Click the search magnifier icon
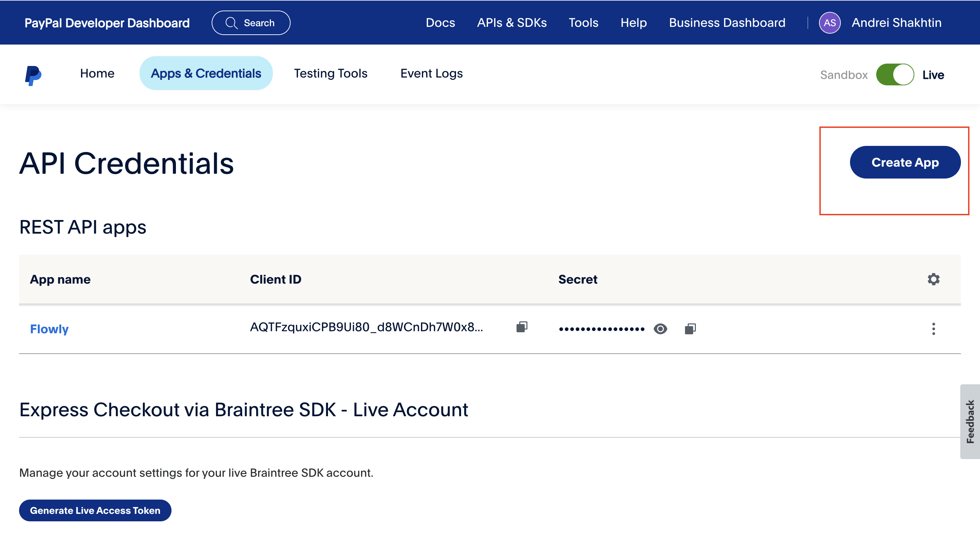The image size is (980, 555). pos(231,23)
